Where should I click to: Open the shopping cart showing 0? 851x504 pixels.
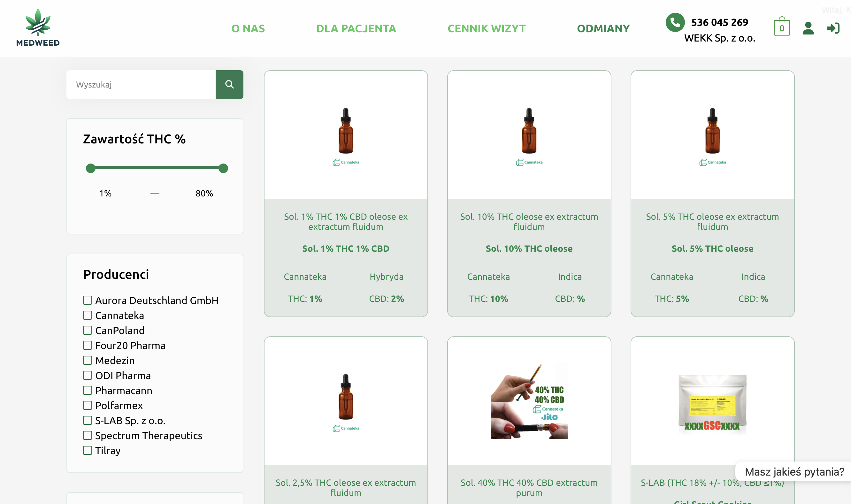(x=782, y=27)
